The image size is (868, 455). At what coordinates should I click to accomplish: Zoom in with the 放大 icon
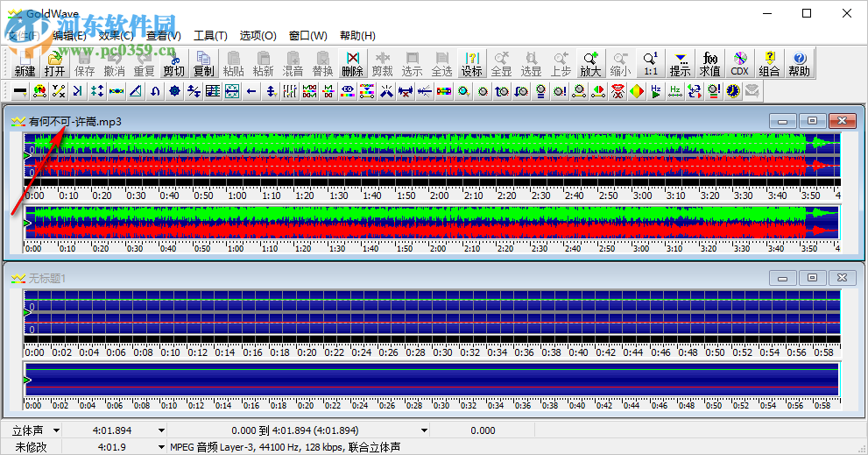[x=590, y=63]
